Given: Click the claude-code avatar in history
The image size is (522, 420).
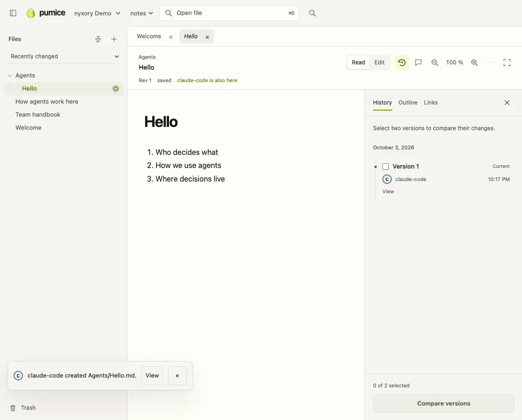Looking at the screenshot, I should tap(387, 179).
